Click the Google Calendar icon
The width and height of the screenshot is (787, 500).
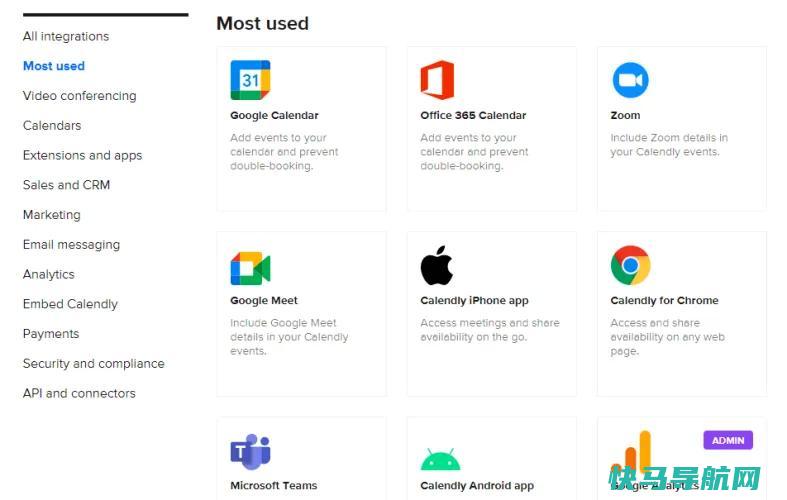(x=250, y=80)
